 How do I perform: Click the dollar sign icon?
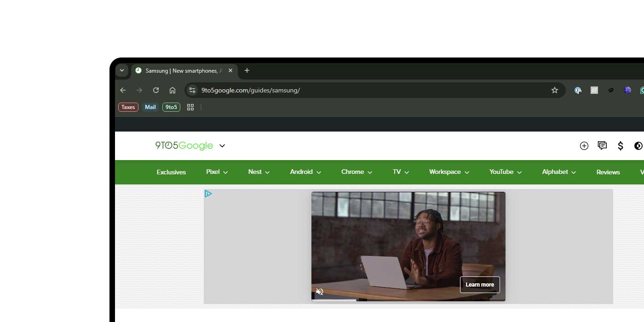click(x=621, y=146)
